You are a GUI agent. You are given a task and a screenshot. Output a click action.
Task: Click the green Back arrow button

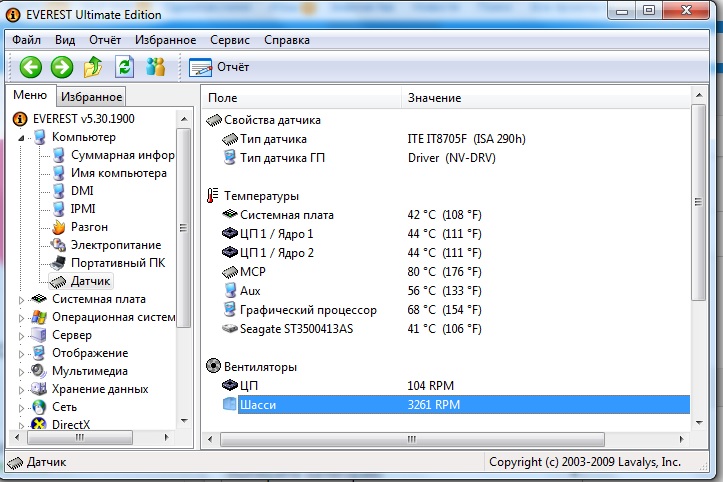click(x=30, y=67)
